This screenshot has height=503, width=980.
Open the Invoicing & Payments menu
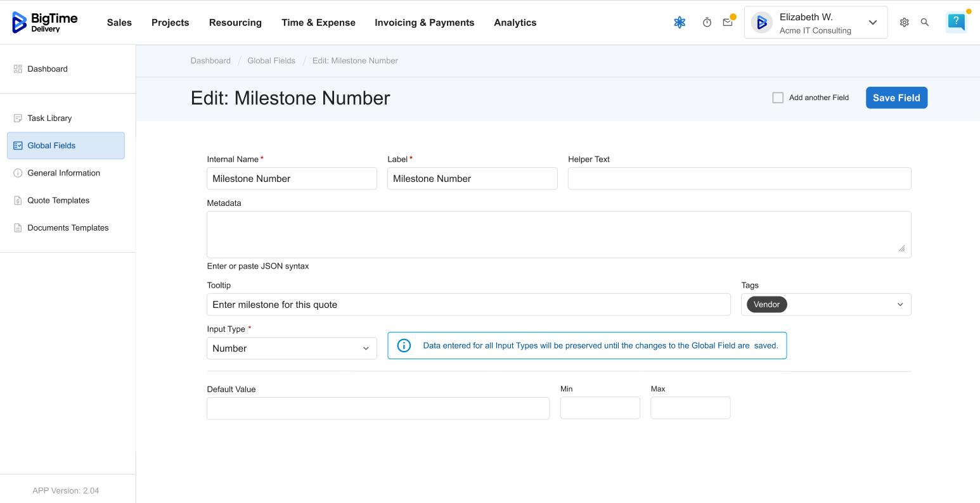[424, 23]
